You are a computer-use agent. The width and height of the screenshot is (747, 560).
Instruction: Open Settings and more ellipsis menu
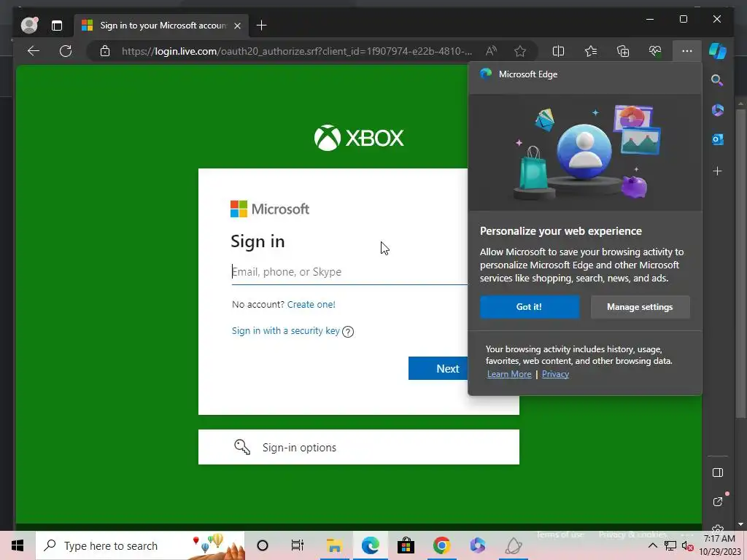click(687, 51)
